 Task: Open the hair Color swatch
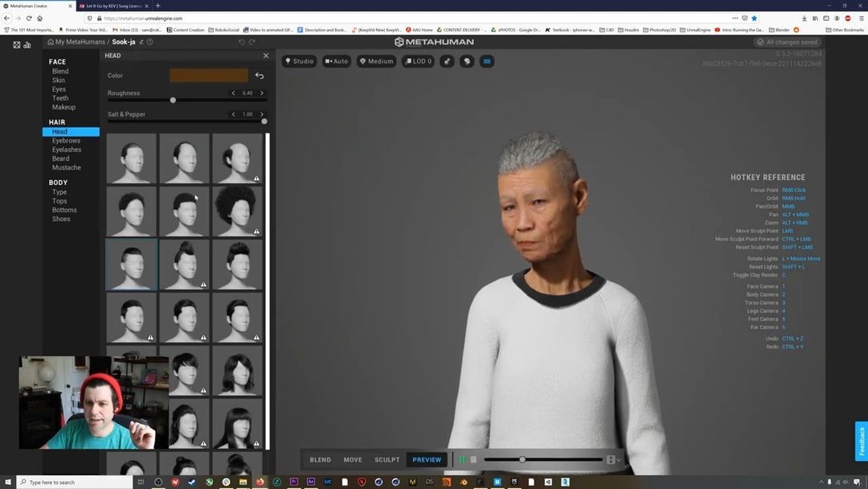point(208,76)
